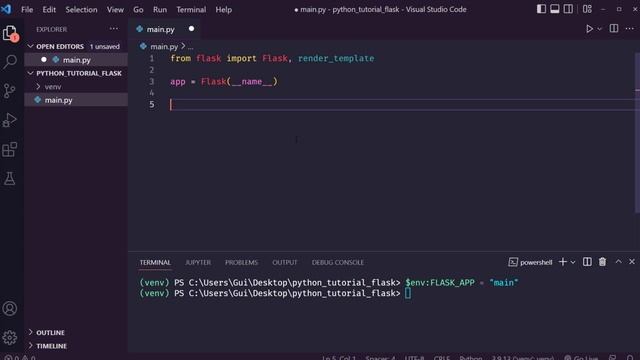Screen dimensions: 640x360
Task: Click the terminal prompt input line
Action: coord(408,293)
